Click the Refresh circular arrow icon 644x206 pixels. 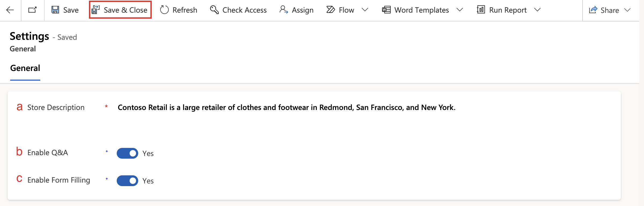164,10
